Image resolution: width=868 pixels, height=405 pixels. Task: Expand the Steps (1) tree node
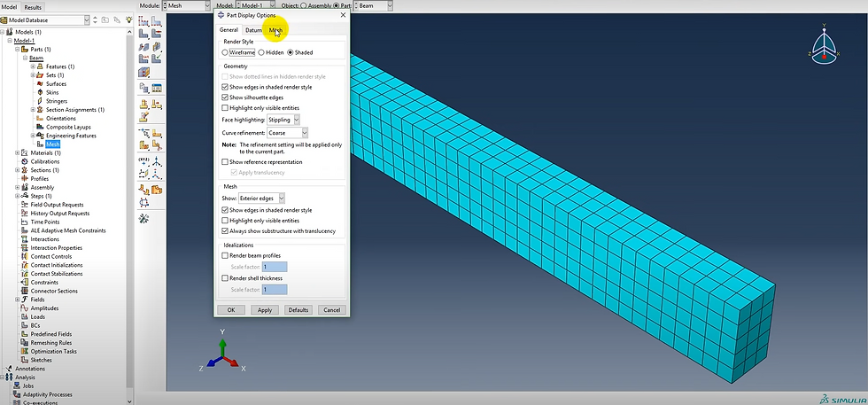pos(18,196)
